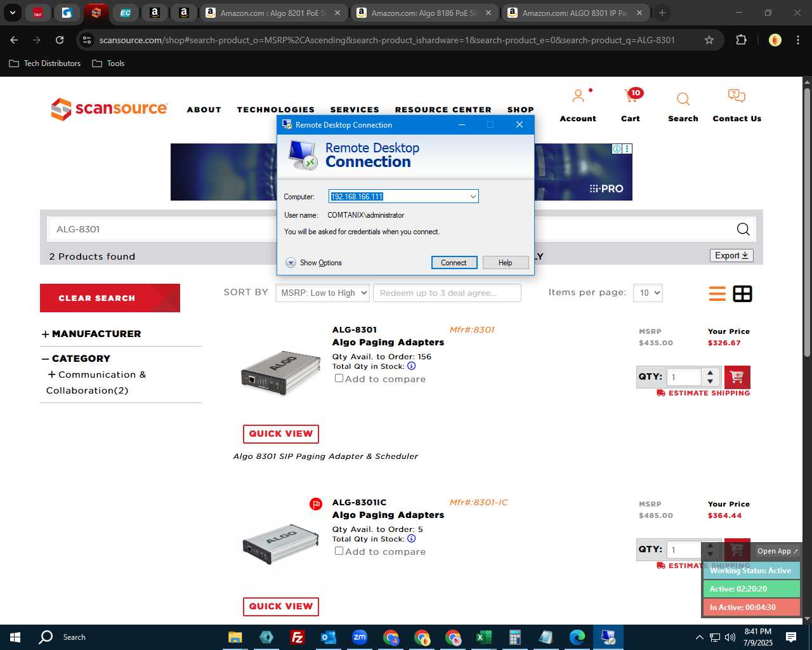Click the Search magnifier in site header
The height and width of the screenshot is (650, 812).
point(683,99)
